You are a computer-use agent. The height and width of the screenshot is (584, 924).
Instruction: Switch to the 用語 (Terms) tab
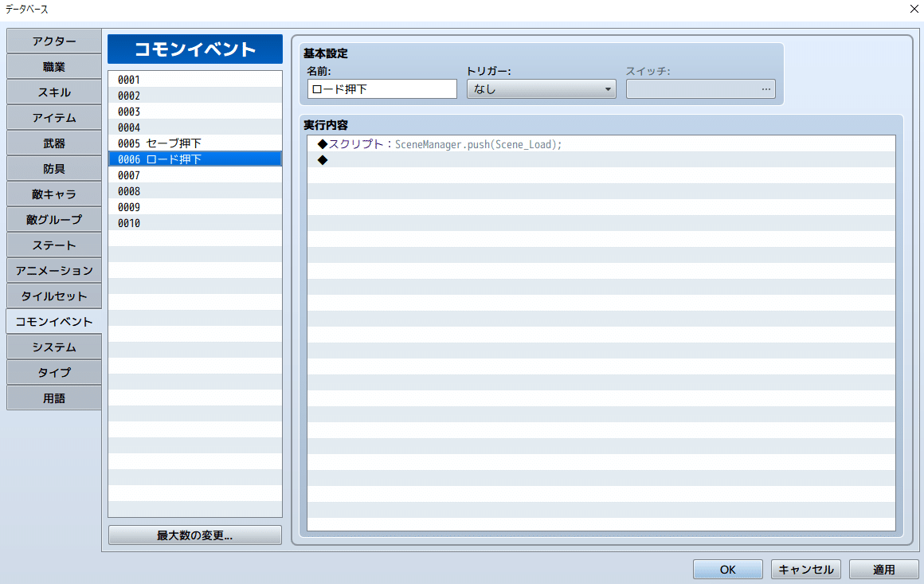53,398
